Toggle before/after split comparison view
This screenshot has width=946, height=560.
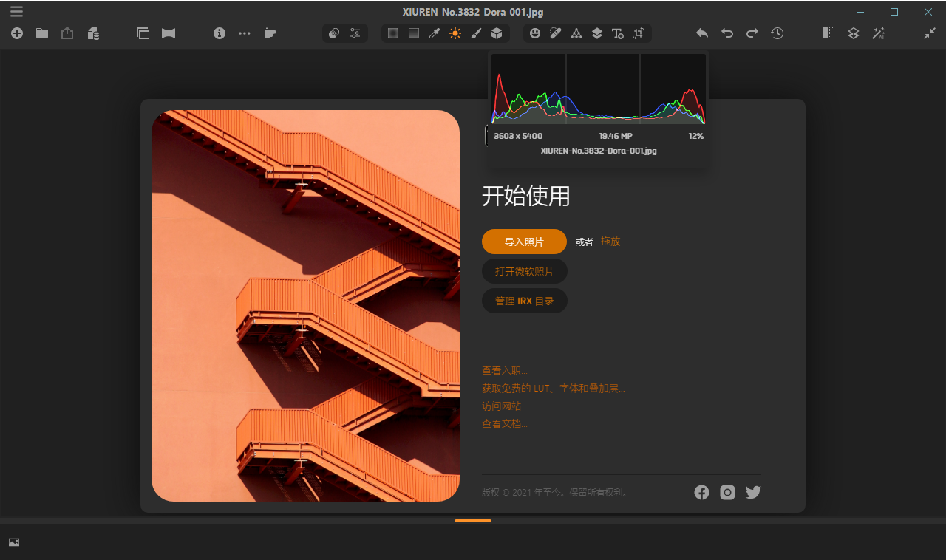point(828,33)
